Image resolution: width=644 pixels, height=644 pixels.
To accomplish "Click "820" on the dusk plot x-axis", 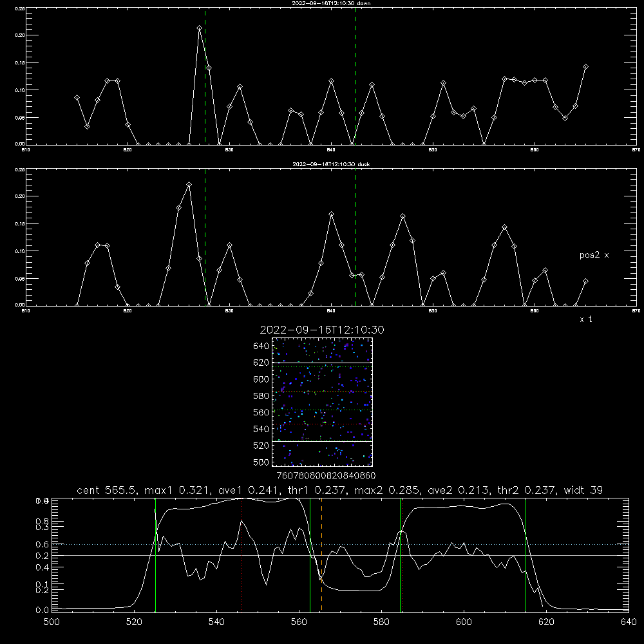I will point(128,311).
